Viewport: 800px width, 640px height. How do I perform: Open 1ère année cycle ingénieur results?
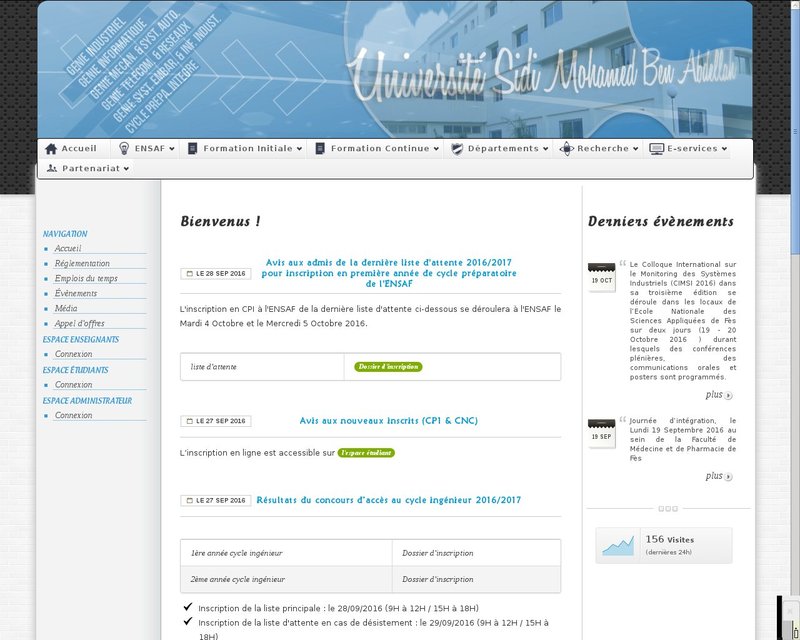point(237,553)
